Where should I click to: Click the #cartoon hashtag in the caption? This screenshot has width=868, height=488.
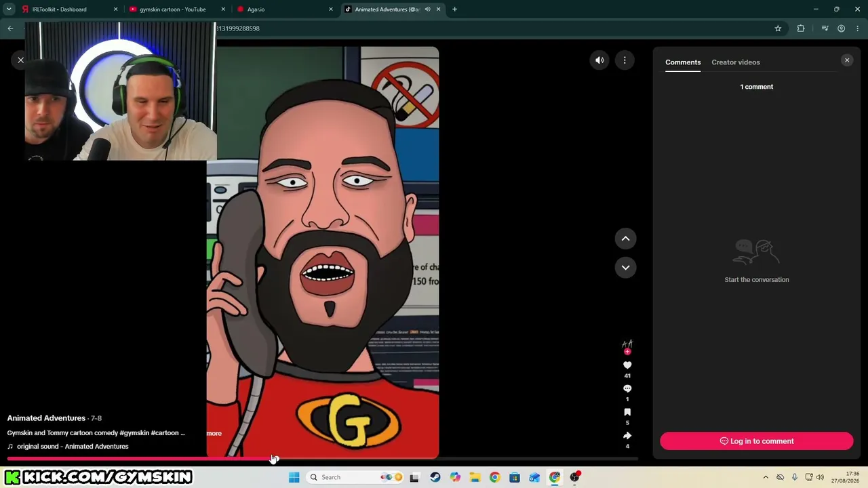pyautogui.click(x=165, y=433)
